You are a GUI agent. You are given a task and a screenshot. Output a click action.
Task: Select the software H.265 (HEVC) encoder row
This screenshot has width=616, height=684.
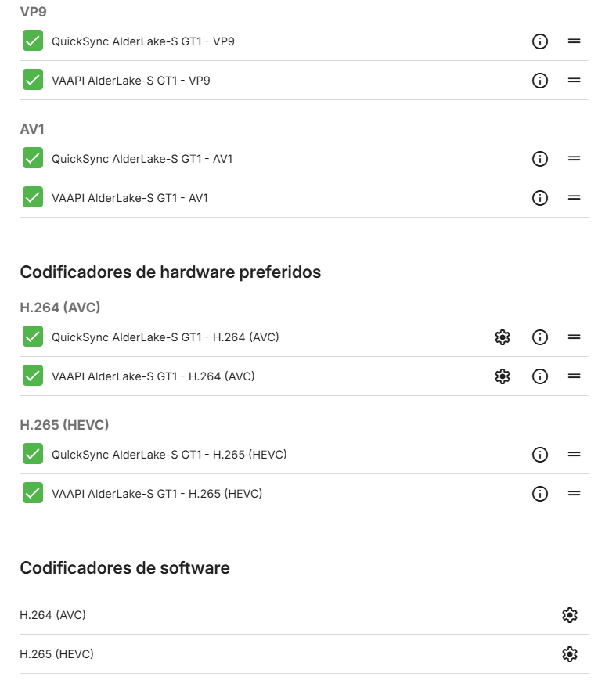pyautogui.click(x=304, y=654)
